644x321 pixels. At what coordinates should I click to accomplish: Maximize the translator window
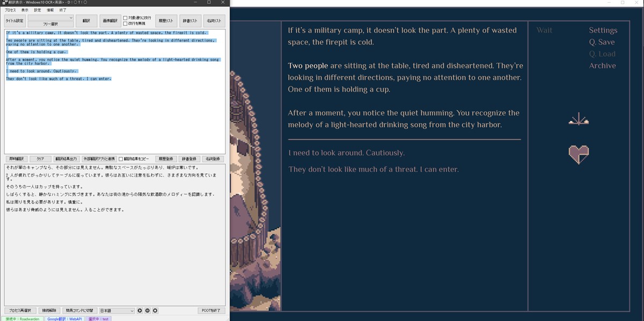tap(209, 3)
